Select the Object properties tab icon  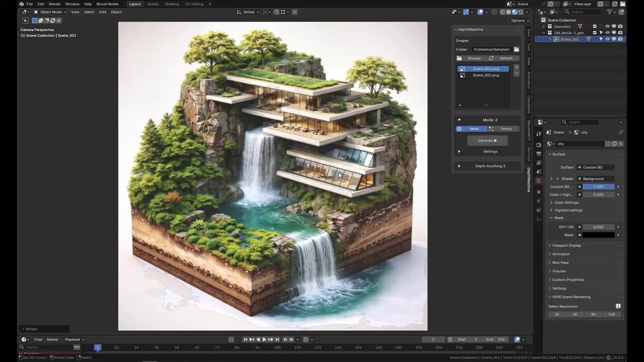[x=539, y=192]
